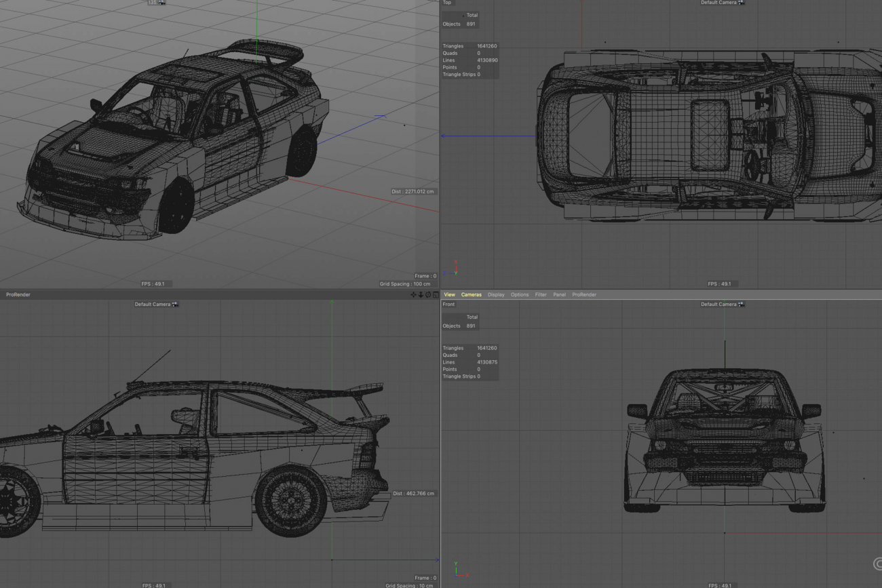
Task: Open the Display menu
Action: [496, 295]
